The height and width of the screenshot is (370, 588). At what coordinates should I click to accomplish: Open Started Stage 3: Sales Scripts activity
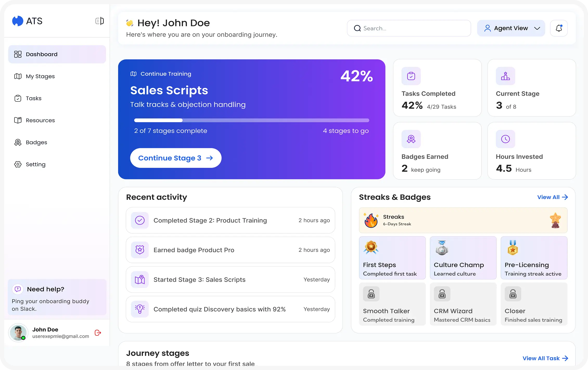click(230, 280)
